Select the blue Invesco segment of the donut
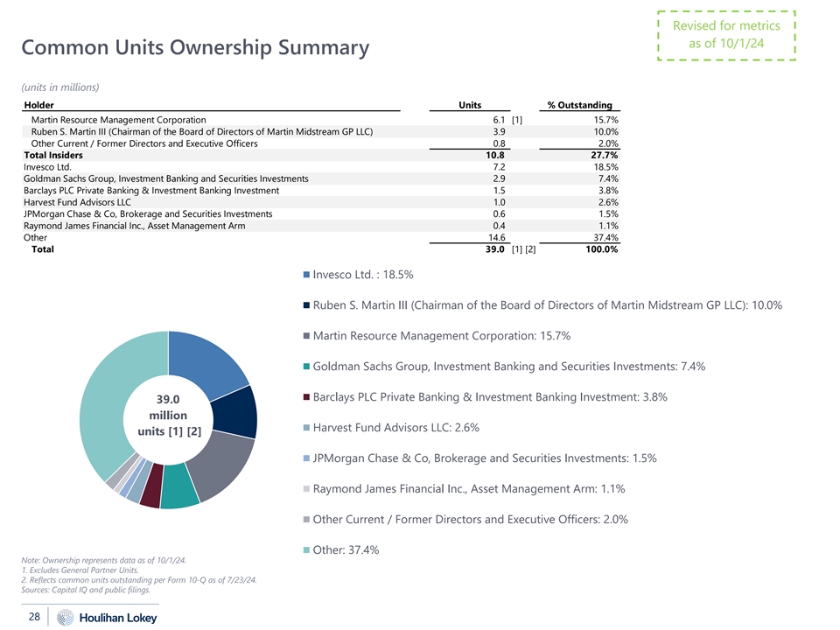 pos(208,363)
